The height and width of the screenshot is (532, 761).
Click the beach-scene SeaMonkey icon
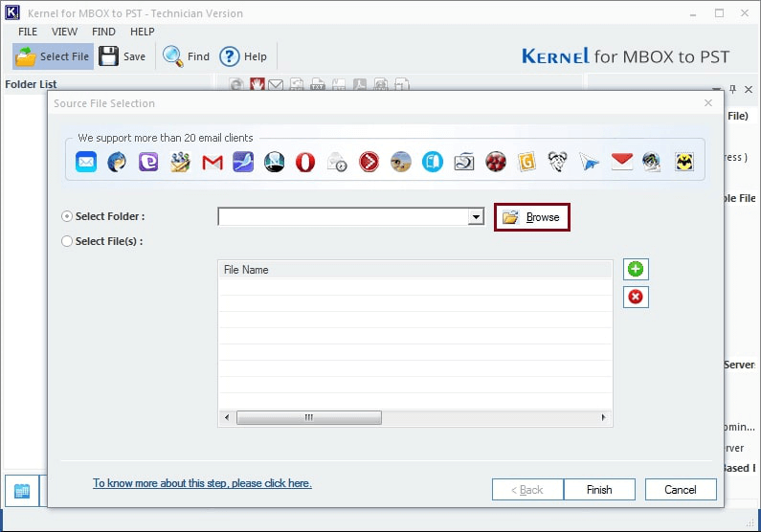[400, 162]
